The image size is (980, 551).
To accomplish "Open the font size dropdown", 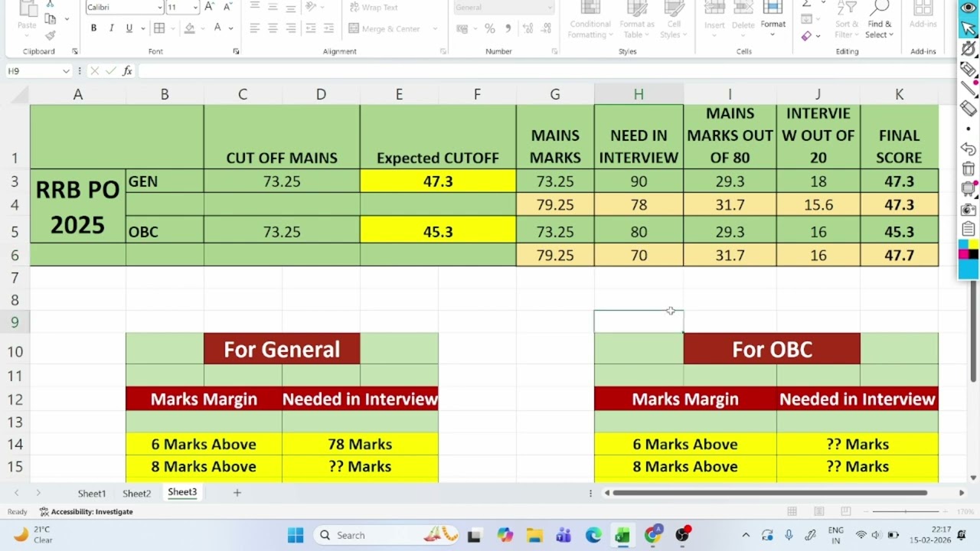I will point(195,7).
